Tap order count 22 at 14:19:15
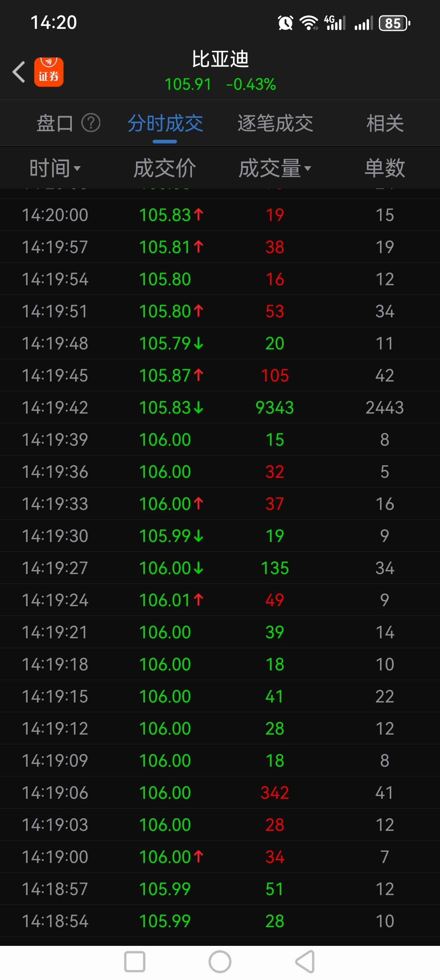This screenshot has height=980, width=440. point(385,696)
